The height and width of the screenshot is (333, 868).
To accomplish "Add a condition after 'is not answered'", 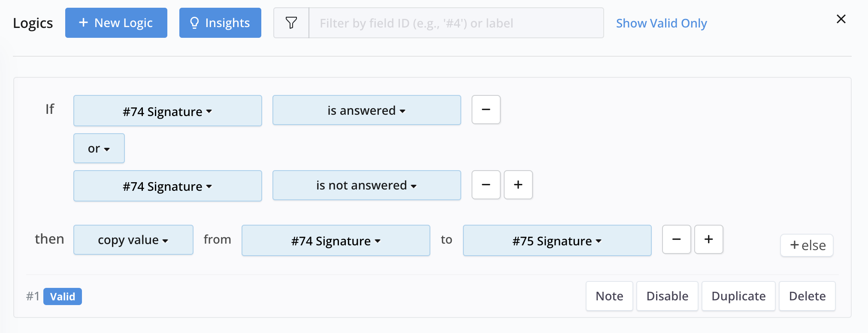I will (x=518, y=185).
